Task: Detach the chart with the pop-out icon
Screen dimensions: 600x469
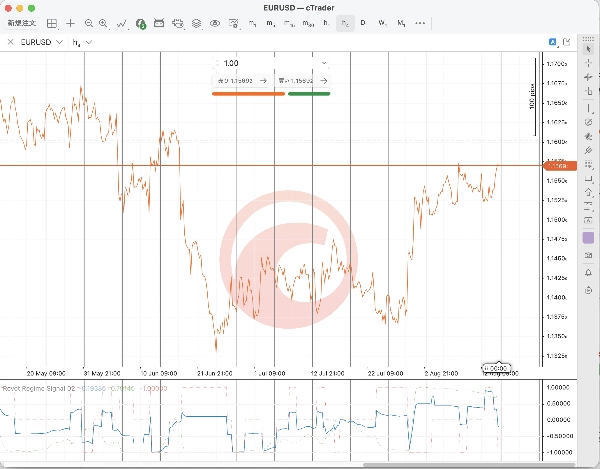Action: point(567,42)
